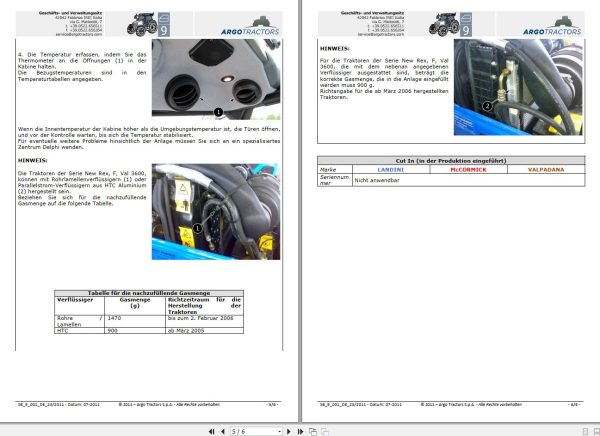
Task: Click the page number field showing 5 / 6
Action: [254, 431]
